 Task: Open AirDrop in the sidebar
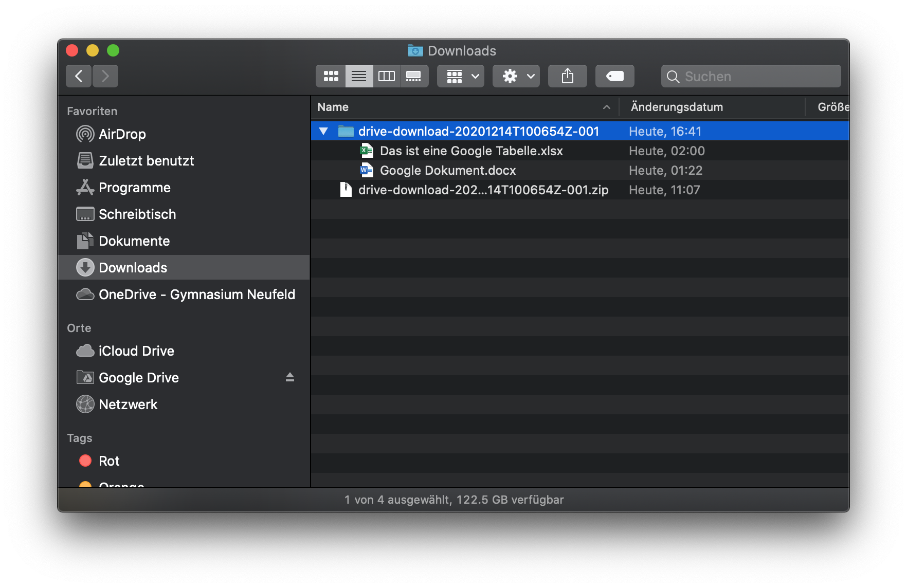122,134
